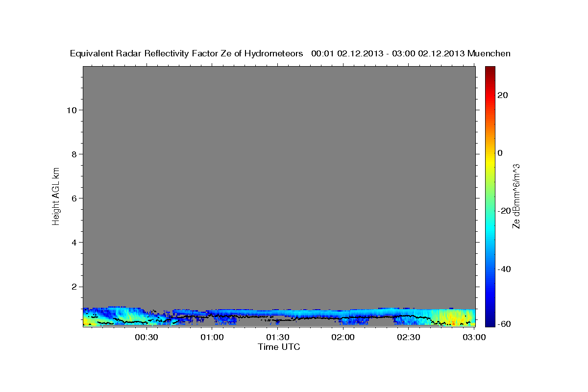Click the colorbar value '-40'
The image size is (588, 392).
click(505, 269)
